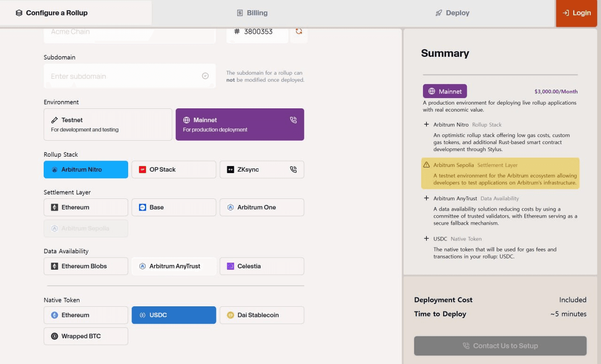Click the Mainnet badge in Summary

(x=445, y=91)
